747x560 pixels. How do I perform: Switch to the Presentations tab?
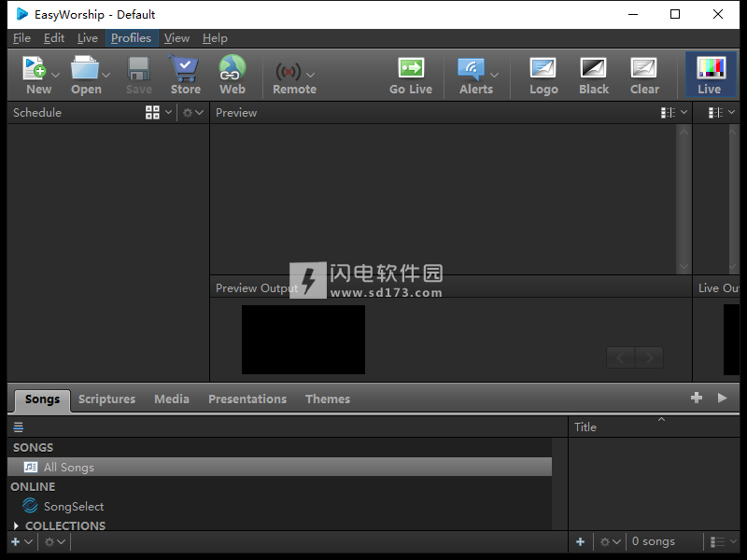coord(247,399)
